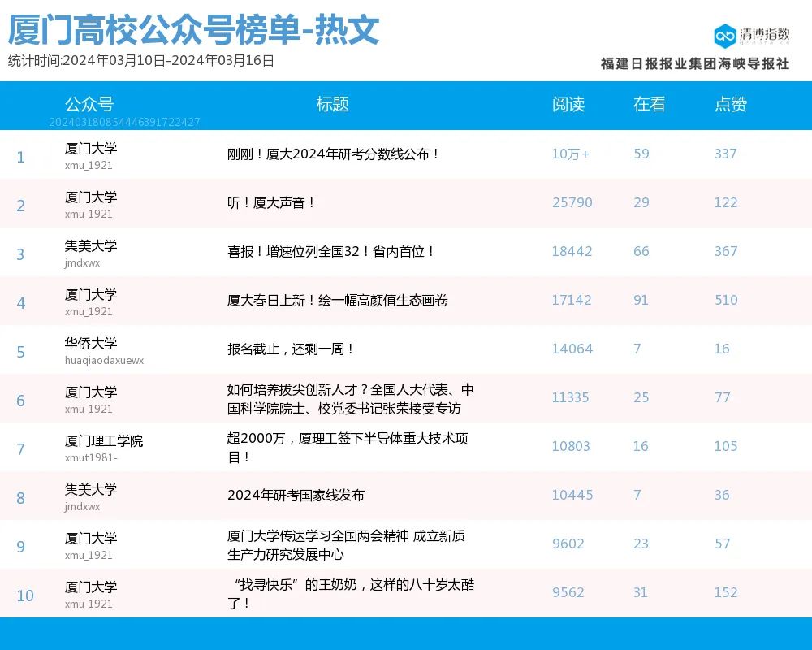Select rank number 1 in the list
Image resolution: width=812 pixels, height=650 pixels.
(x=20, y=157)
